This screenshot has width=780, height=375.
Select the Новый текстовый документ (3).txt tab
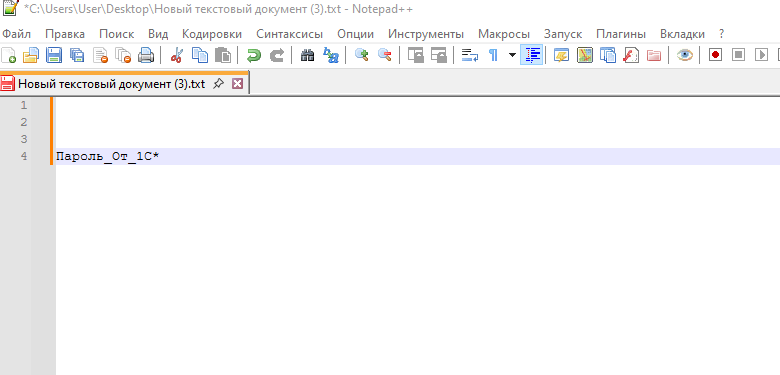coord(111,84)
